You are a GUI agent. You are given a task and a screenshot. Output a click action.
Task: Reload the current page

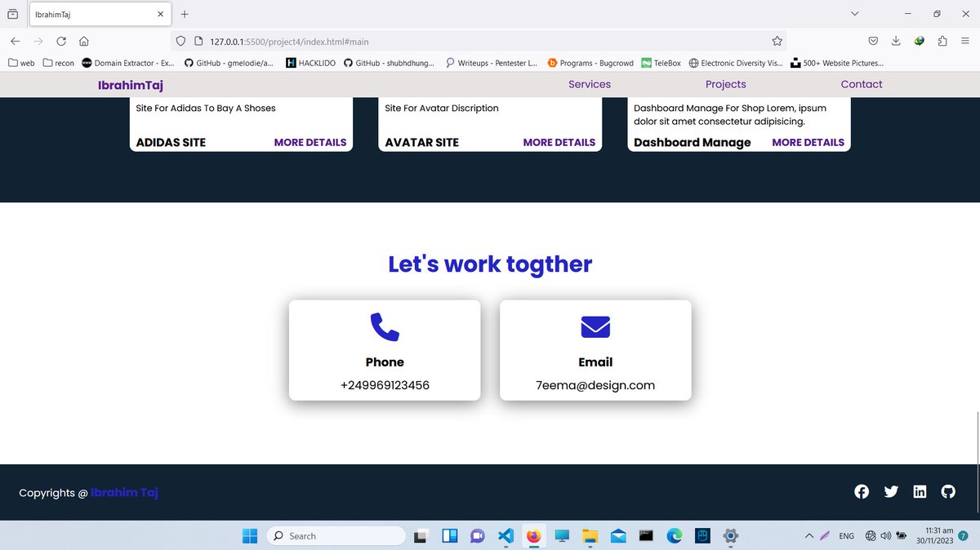coord(61,40)
